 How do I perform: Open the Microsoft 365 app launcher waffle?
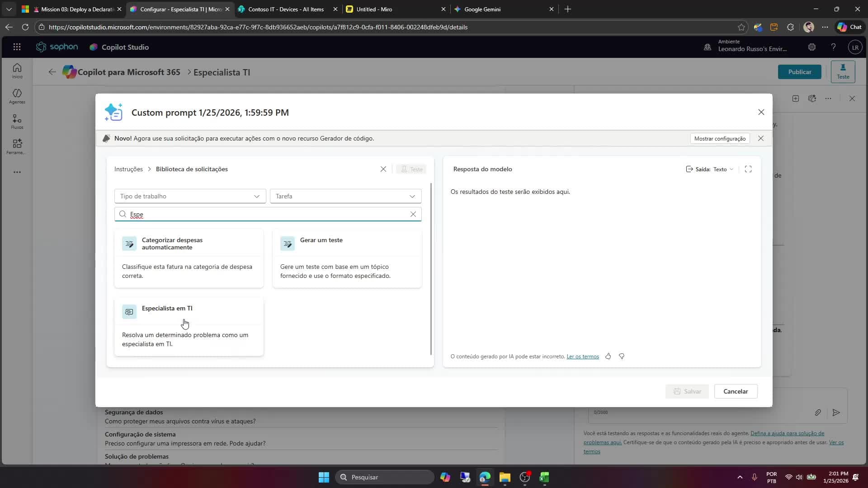point(17,47)
